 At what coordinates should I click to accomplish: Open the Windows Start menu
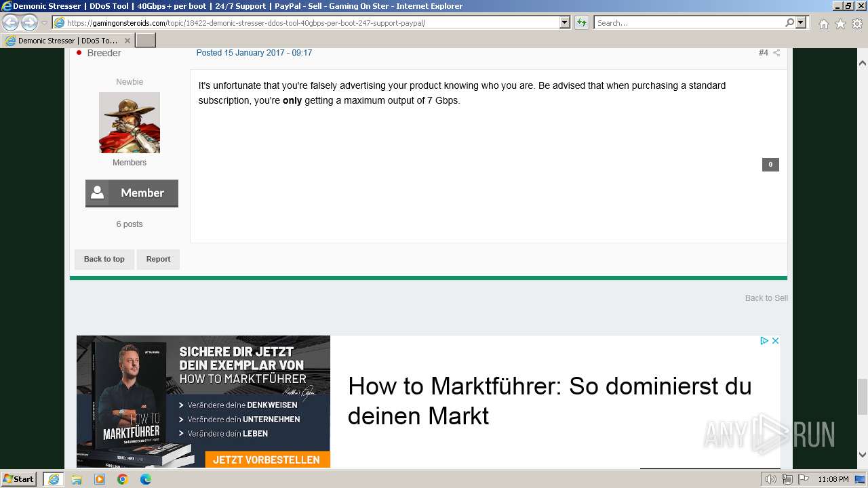(x=19, y=479)
